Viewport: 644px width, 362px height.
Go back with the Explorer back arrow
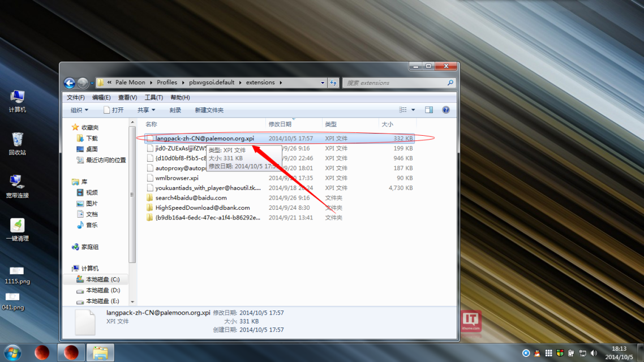click(x=70, y=83)
